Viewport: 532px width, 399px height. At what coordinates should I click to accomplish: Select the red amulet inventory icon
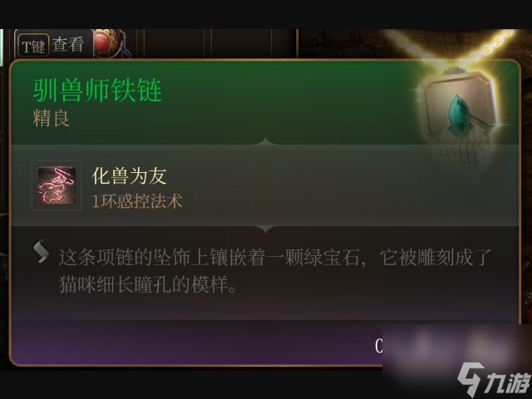[x=109, y=44]
